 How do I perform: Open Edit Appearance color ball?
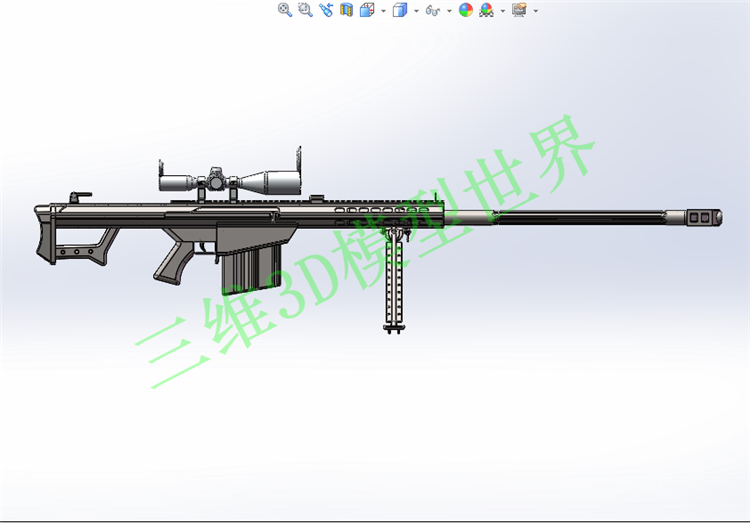(x=465, y=10)
